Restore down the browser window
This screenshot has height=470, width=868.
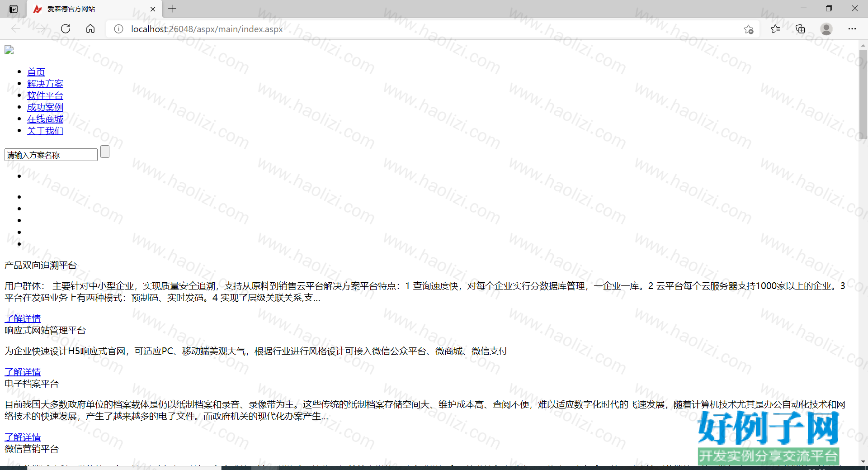pos(829,9)
